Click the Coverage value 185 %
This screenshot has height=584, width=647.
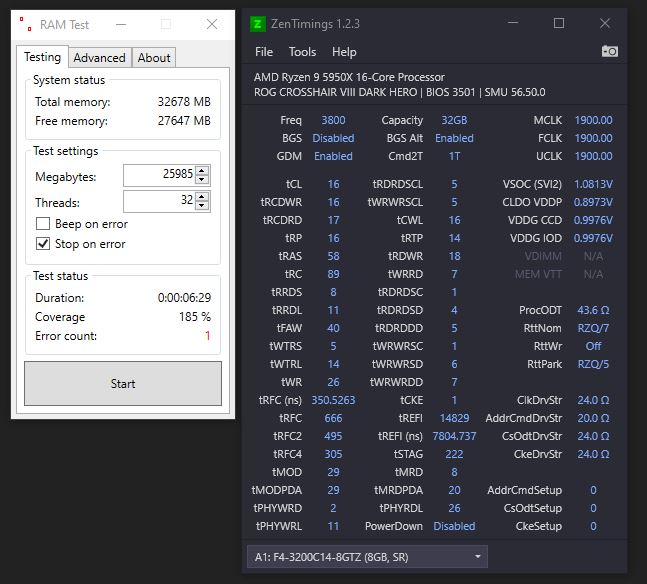[195, 317]
